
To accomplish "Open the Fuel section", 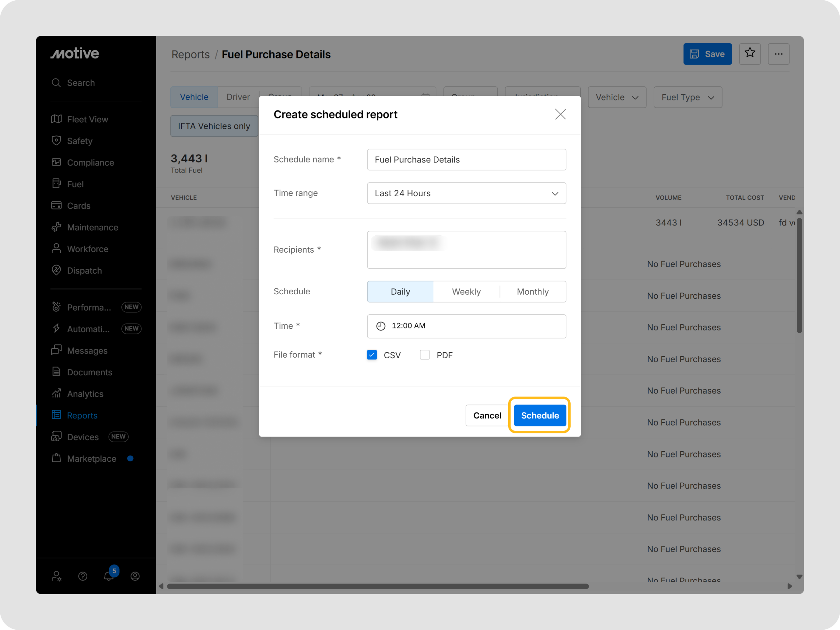I will click(75, 184).
